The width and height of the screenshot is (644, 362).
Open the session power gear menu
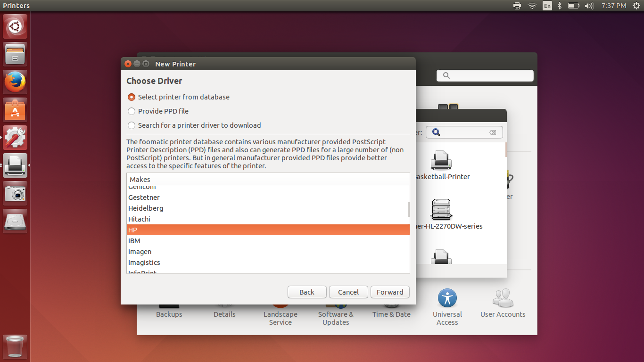click(636, 6)
